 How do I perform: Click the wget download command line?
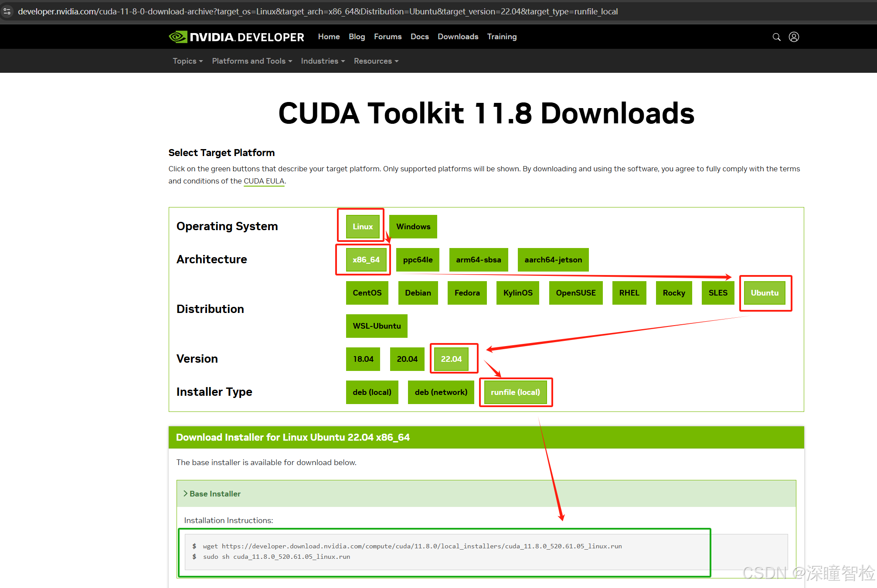412,546
